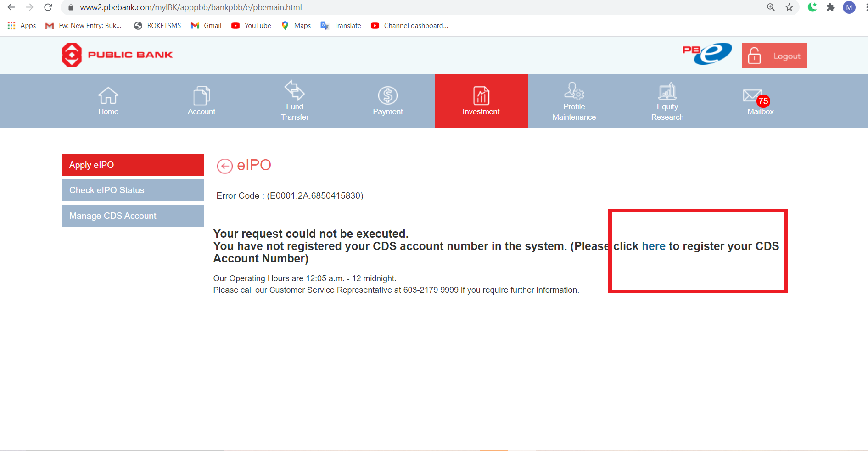This screenshot has width=868, height=451.
Task: Click 'here' link to register CDS
Action: coord(653,246)
